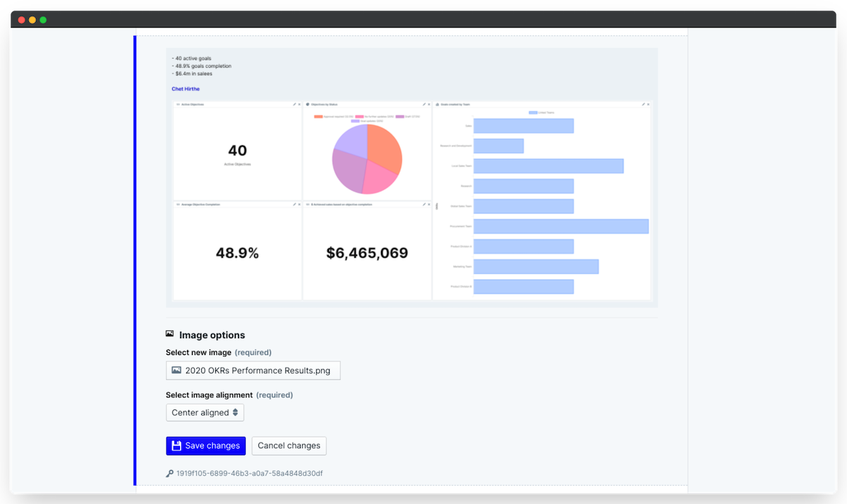Click the Marketing Team bar
Screen dimensions: 847x504
(x=536, y=266)
